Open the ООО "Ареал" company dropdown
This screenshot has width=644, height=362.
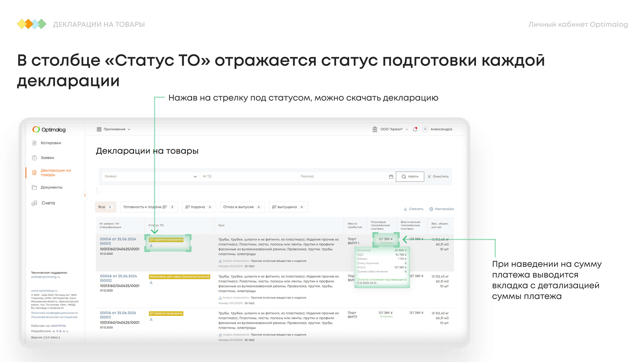pyautogui.click(x=391, y=129)
